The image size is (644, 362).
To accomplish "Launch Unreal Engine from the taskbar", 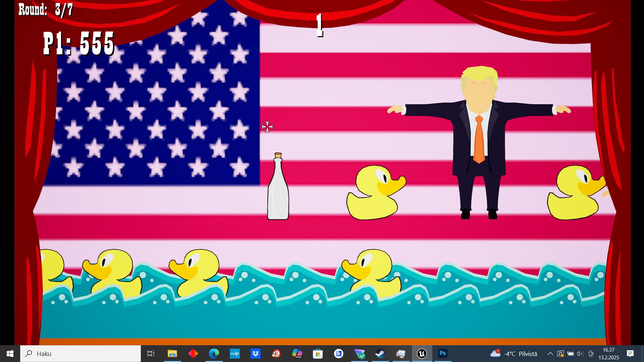I will [422, 354].
